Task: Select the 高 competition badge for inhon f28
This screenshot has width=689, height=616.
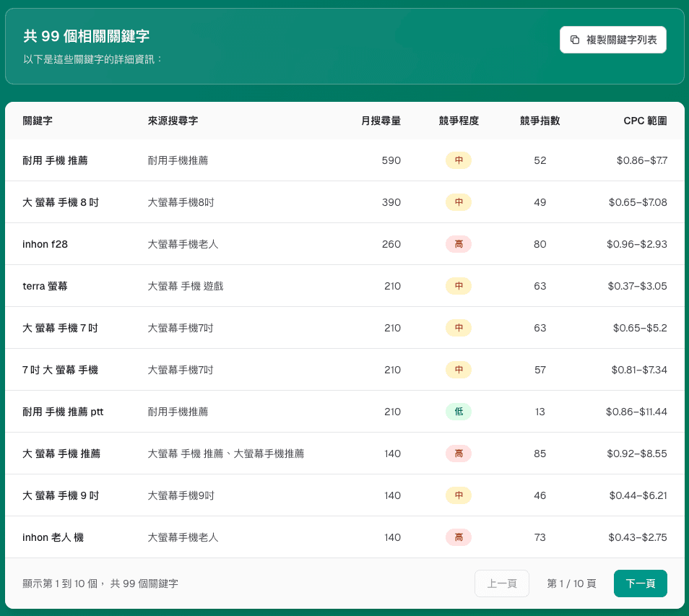Action: pos(458,244)
